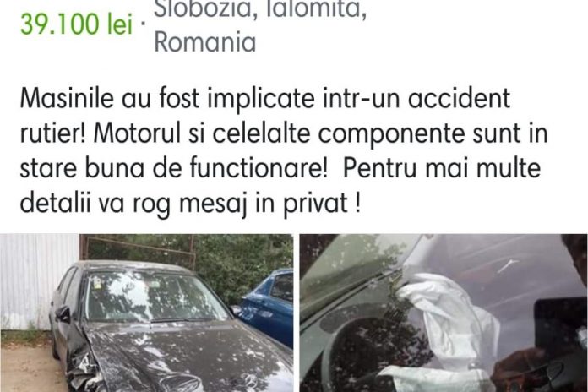This screenshot has height=392, width=588.
Task: Select the word "accident" in description
Action: click(x=459, y=99)
